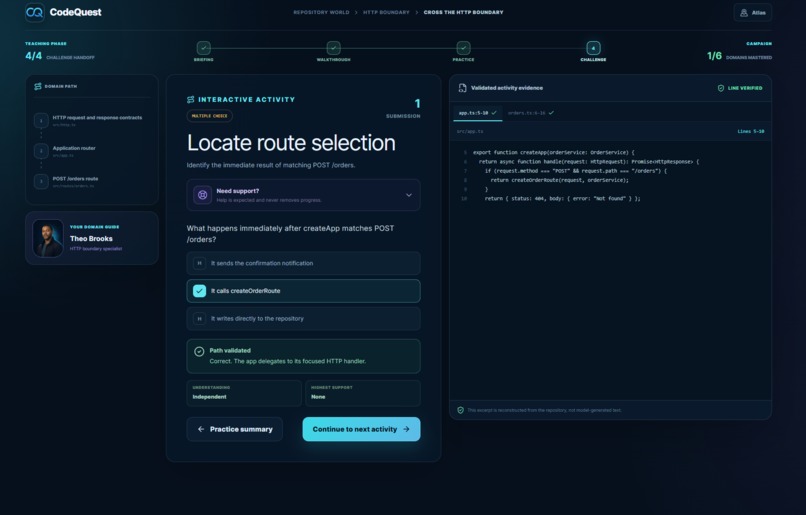The image size is (806, 515).
Task: Open HTTP request and response contracts step
Action: [92, 120]
